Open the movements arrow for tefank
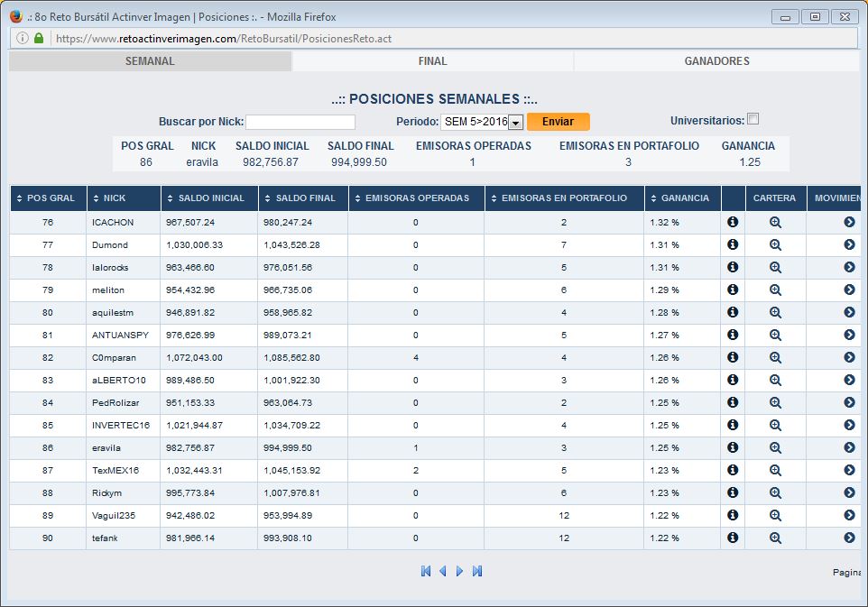 [x=849, y=538]
